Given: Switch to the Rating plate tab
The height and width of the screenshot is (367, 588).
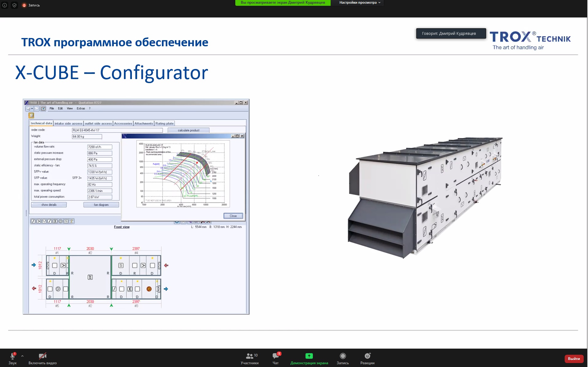Looking at the screenshot, I should [x=164, y=124].
